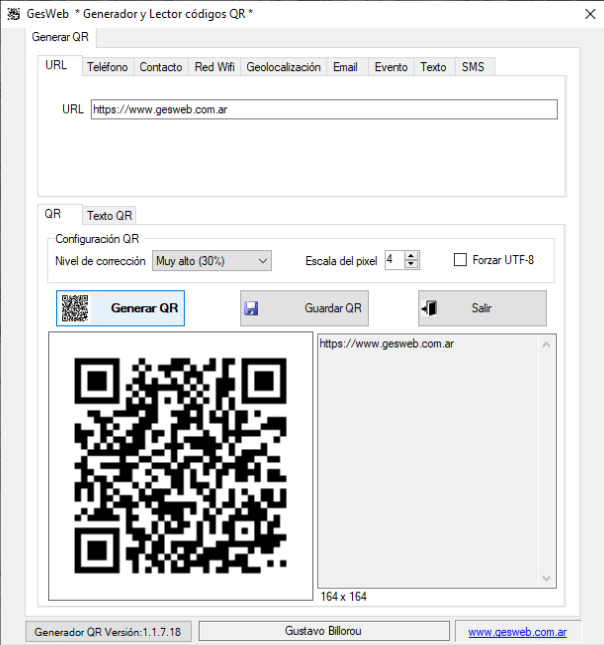
Task: Open the www.gesweb.com.ar link
Action: pos(517,632)
